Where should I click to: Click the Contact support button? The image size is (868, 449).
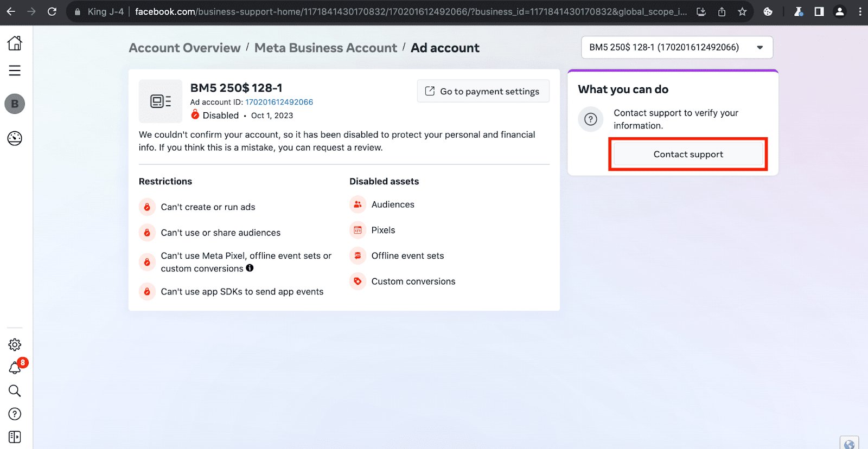point(688,154)
